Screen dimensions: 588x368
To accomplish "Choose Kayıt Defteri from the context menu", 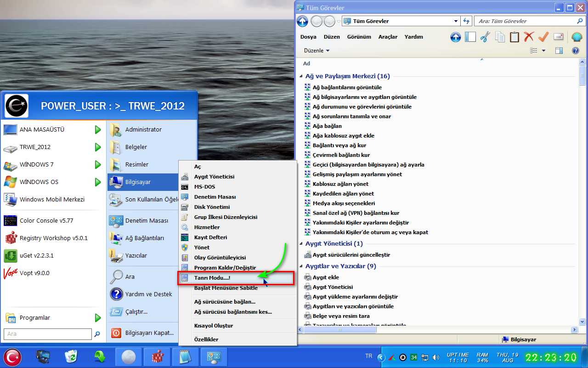I will click(237, 237).
